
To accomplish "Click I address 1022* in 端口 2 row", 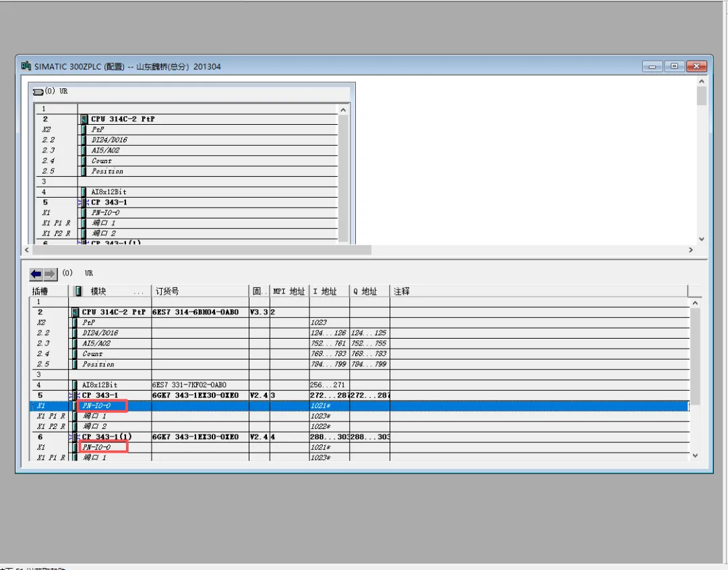I will pos(320,426).
